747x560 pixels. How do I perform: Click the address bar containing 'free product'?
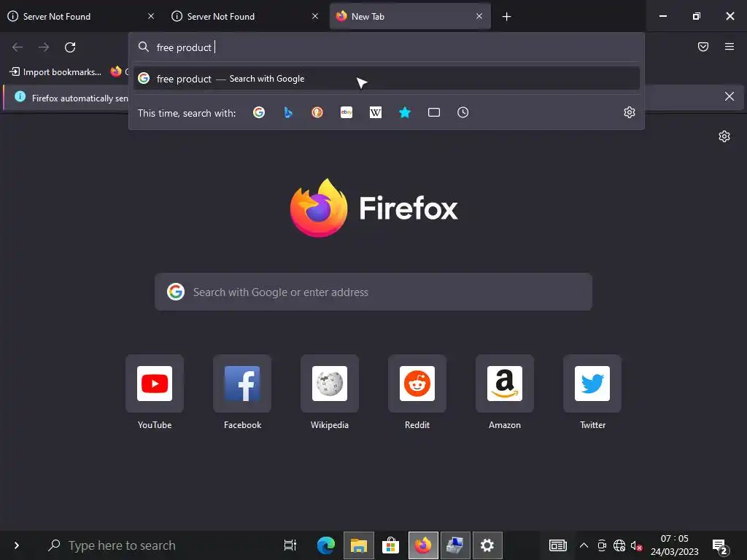click(x=387, y=47)
